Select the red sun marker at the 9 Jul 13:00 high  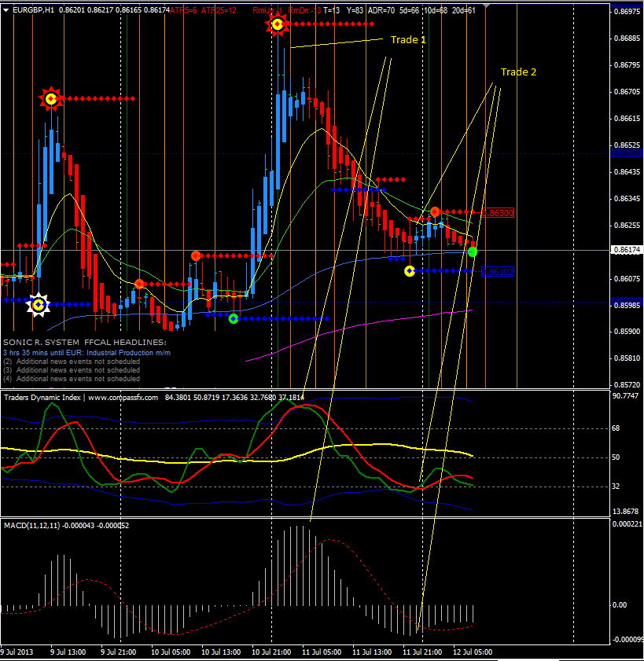click(51, 99)
